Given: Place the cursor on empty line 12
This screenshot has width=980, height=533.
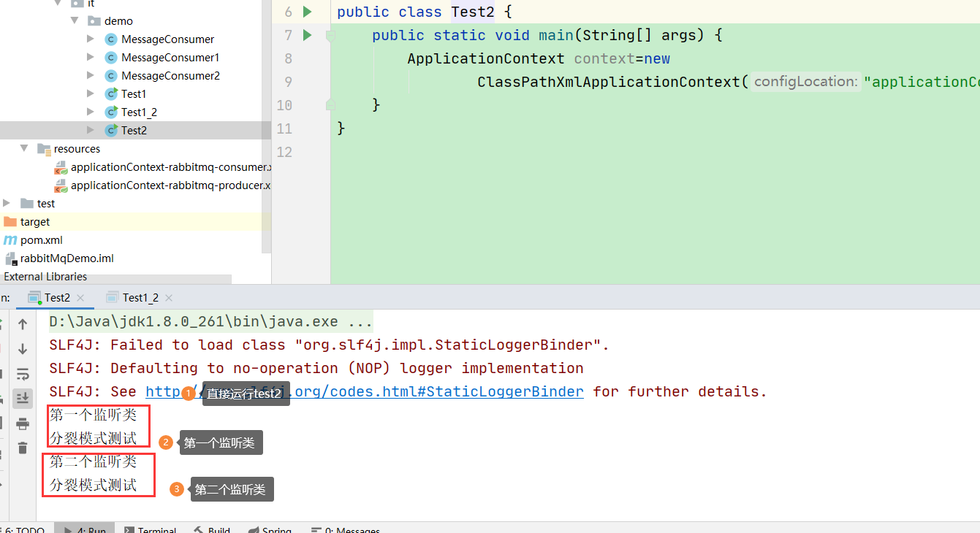Looking at the screenshot, I should [654, 152].
